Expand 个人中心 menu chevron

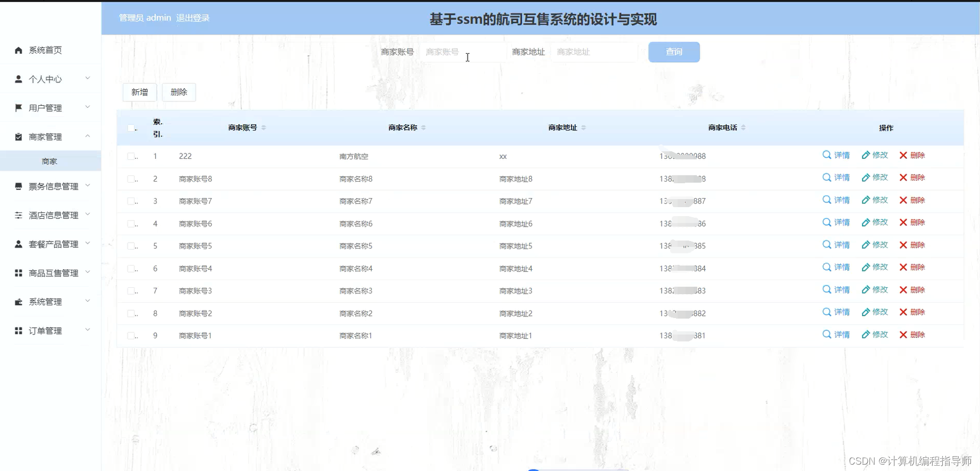[88, 79]
